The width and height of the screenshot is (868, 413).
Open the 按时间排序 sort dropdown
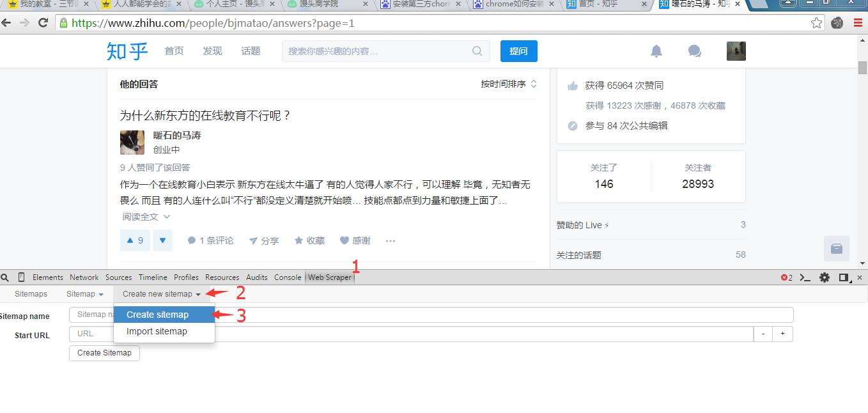pos(509,84)
